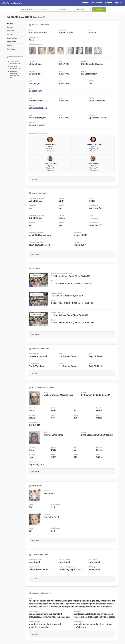Click Warren Smith's avatar

pyautogui.click(x=93, y=158)
